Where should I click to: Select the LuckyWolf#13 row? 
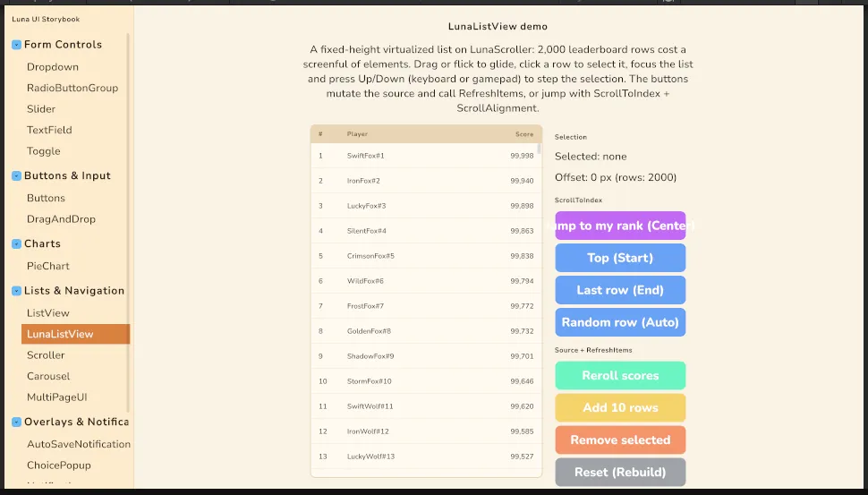pos(426,457)
